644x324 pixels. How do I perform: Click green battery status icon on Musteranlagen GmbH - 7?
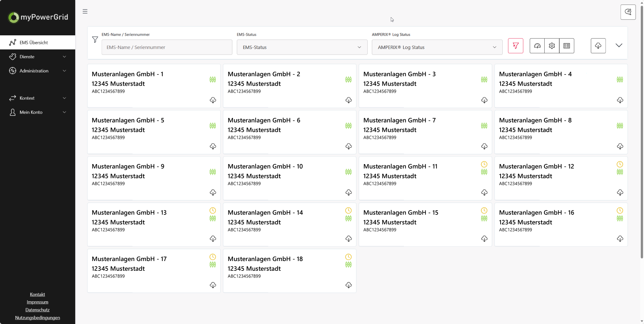[484, 126]
